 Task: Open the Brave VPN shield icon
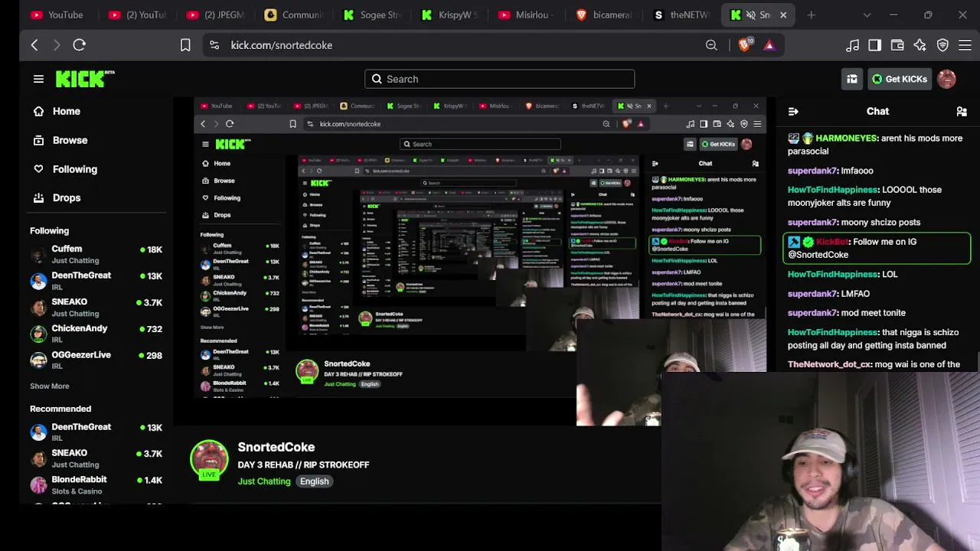point(942,45)
